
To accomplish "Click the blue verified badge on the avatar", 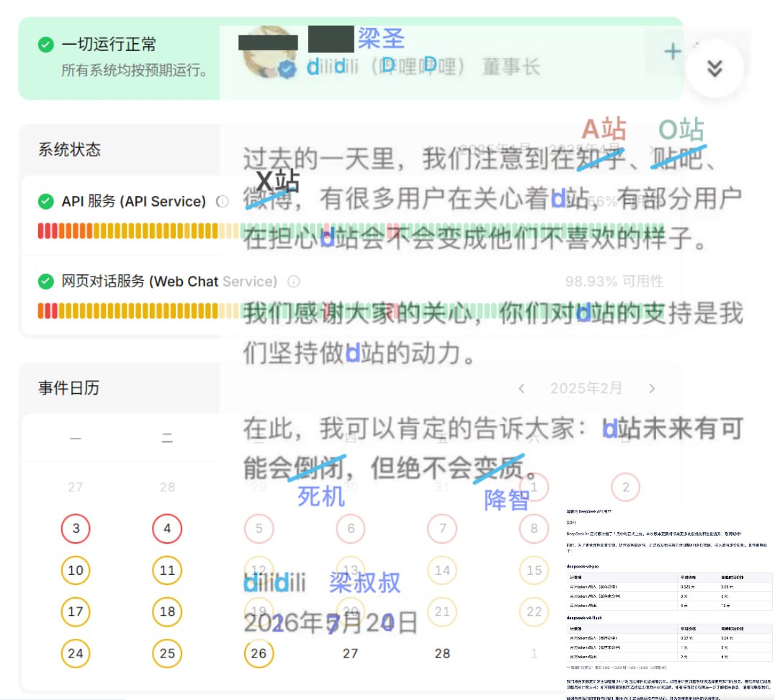I will [287, 68].
